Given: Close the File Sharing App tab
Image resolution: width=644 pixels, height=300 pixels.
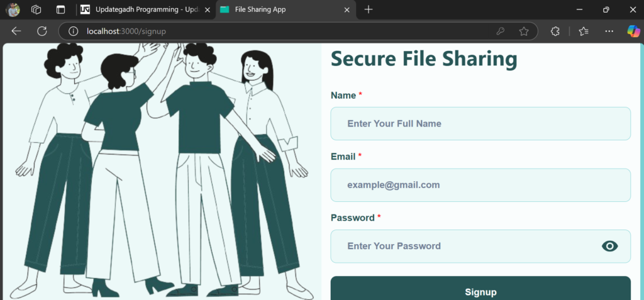Looking at the screenshot, I should (347, 9).
